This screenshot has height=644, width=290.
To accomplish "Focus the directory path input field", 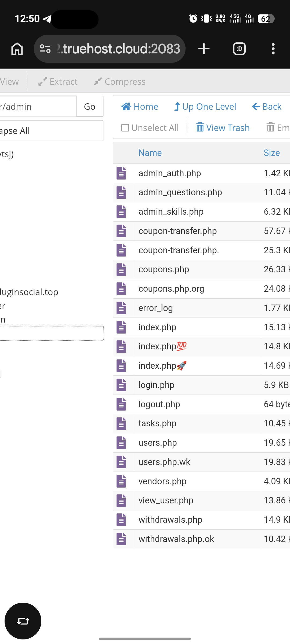I will click(x=38, y=107).
